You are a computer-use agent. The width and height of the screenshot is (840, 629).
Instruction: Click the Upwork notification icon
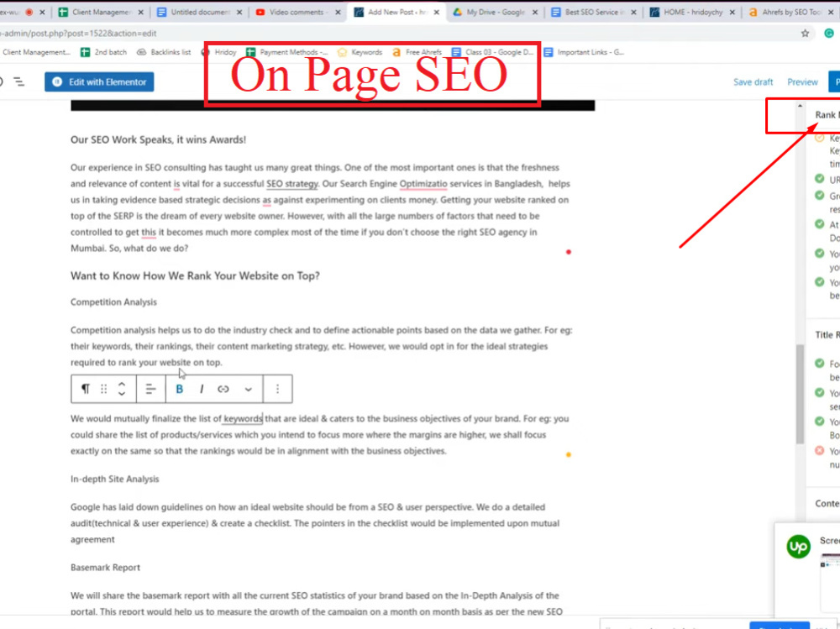coord(798,547)
